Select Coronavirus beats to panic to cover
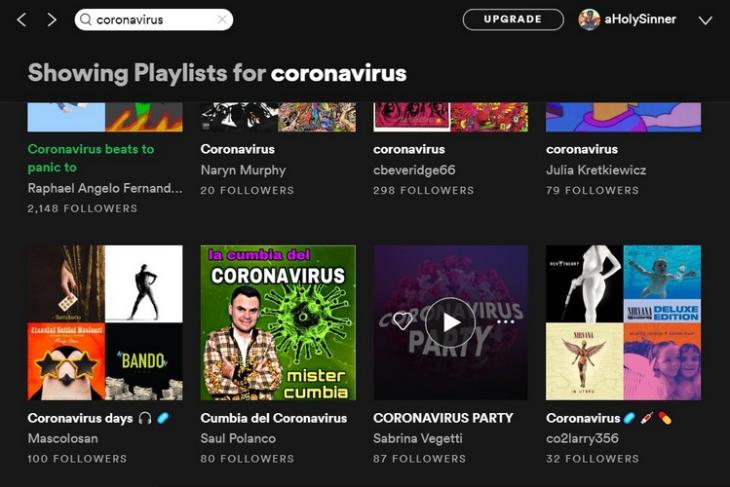730x487 pixels. point(105,117)
